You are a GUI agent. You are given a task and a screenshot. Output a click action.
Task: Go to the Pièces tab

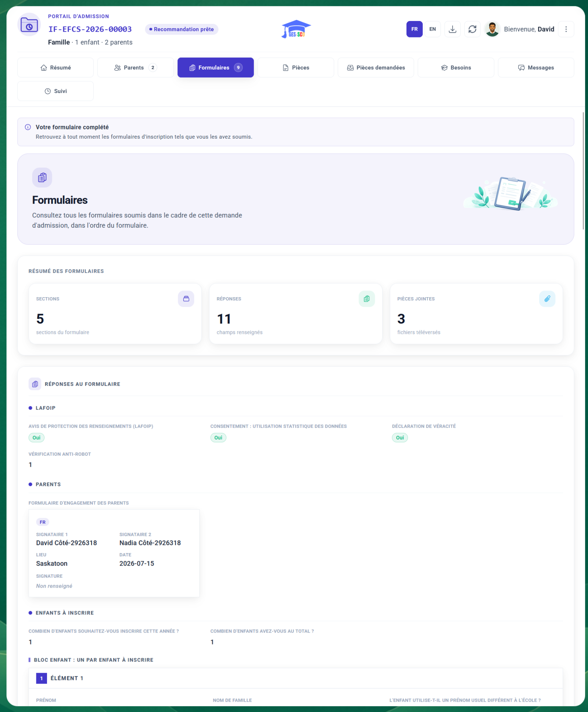(x=296, y=68)
